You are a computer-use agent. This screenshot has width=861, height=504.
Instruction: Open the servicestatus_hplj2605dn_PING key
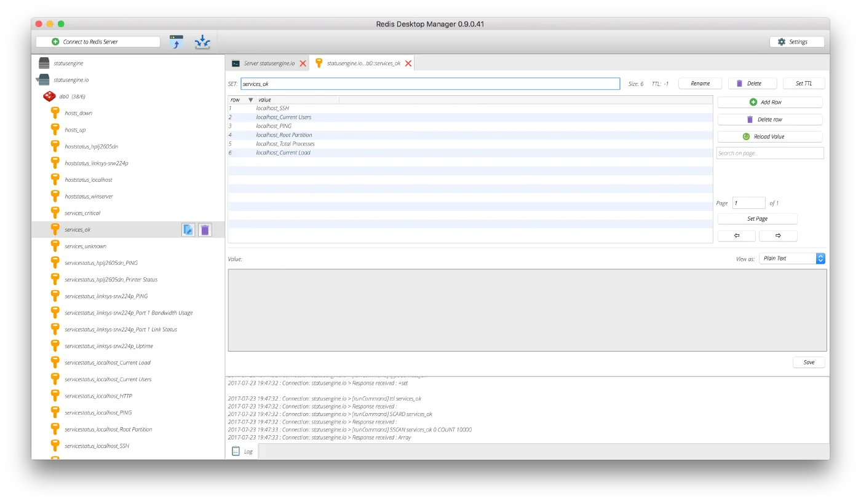[x=101, y=262]
